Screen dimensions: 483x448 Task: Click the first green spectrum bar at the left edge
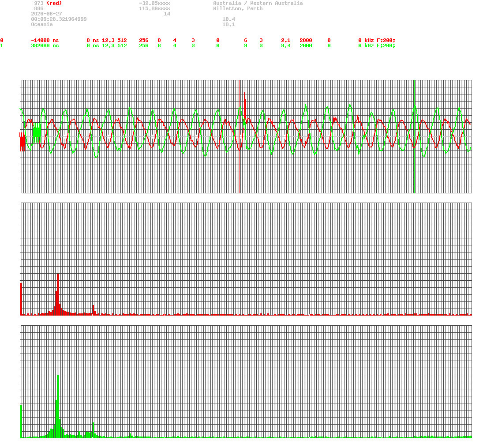click(x=21, y=422)
